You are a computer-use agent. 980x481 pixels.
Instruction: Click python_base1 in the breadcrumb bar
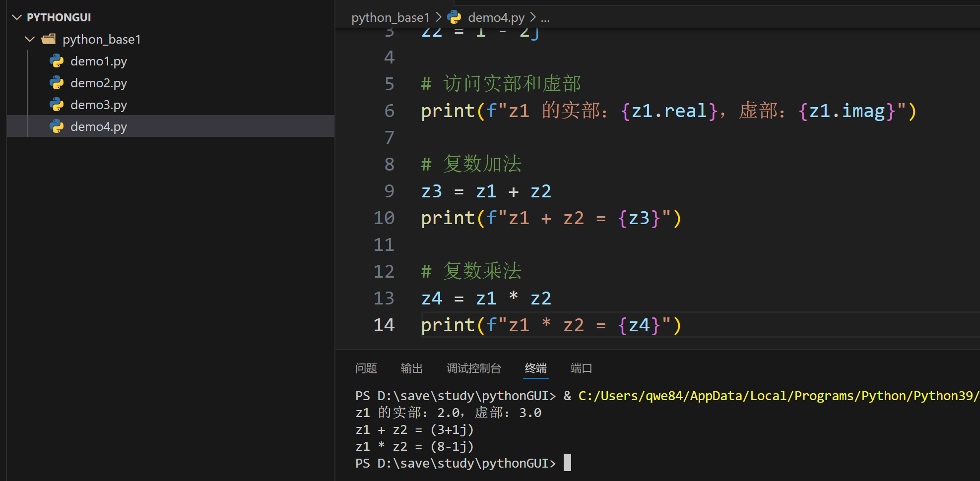click(x=390, y=16)
